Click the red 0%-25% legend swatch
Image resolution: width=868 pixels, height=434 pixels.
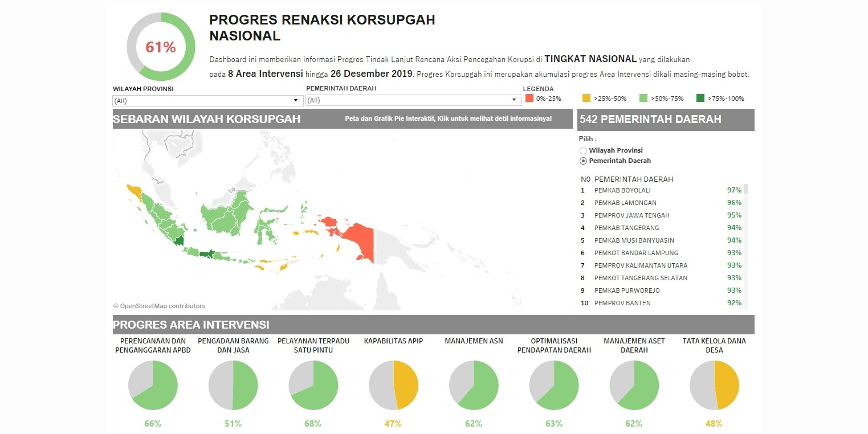click(x=529, y=98)
